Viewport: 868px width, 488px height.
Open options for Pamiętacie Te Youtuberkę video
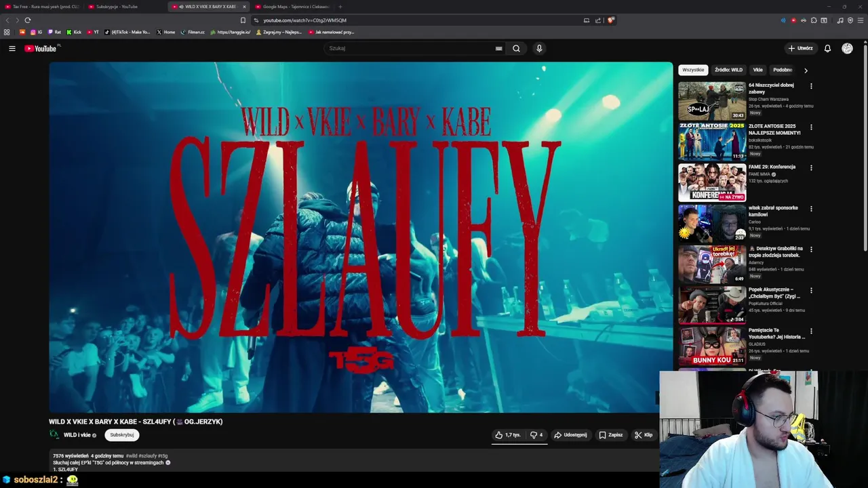coord(811,331)
